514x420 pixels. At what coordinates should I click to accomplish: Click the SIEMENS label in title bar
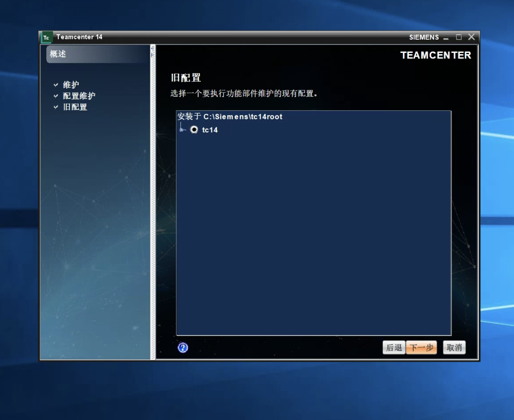click(424, 37)
